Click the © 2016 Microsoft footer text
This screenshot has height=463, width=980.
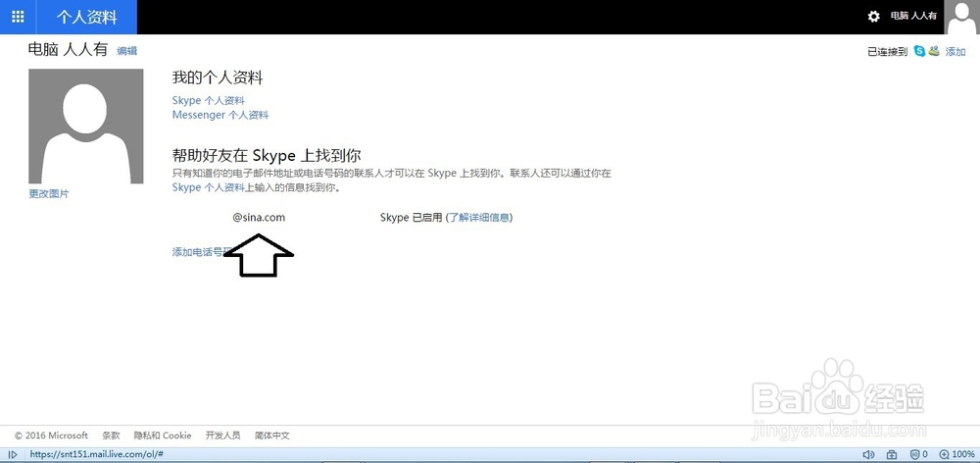51,436
